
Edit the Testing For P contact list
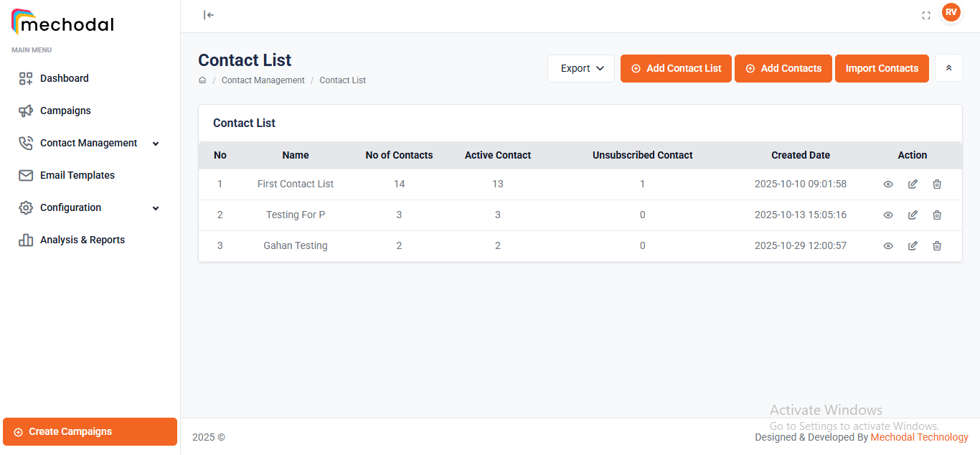[x=913, y=215]
